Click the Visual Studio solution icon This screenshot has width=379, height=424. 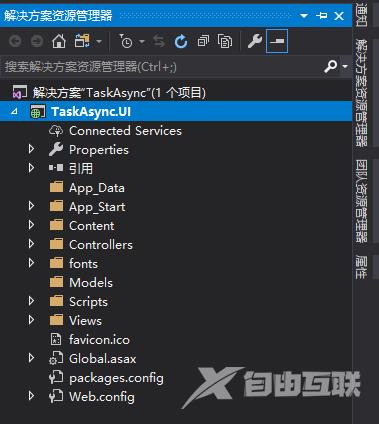pos(20,92)
